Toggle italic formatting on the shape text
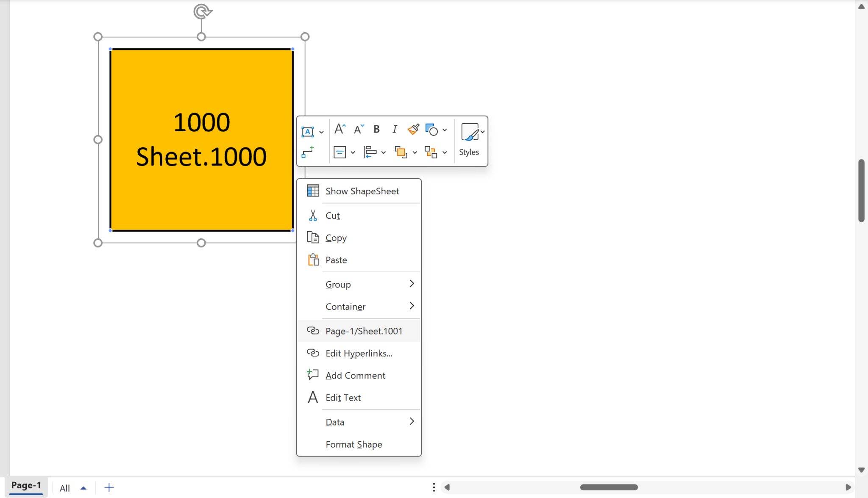 394,129
